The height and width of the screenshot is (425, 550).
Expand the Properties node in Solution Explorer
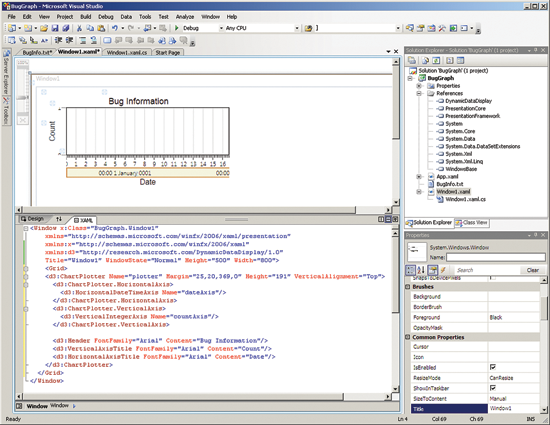[419, 86]
